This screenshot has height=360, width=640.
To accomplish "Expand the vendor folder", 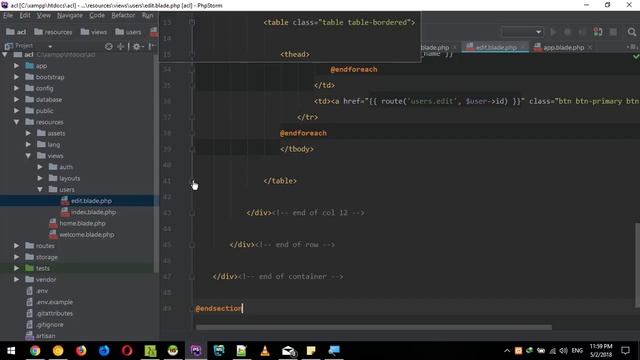I will coord(17,280).
